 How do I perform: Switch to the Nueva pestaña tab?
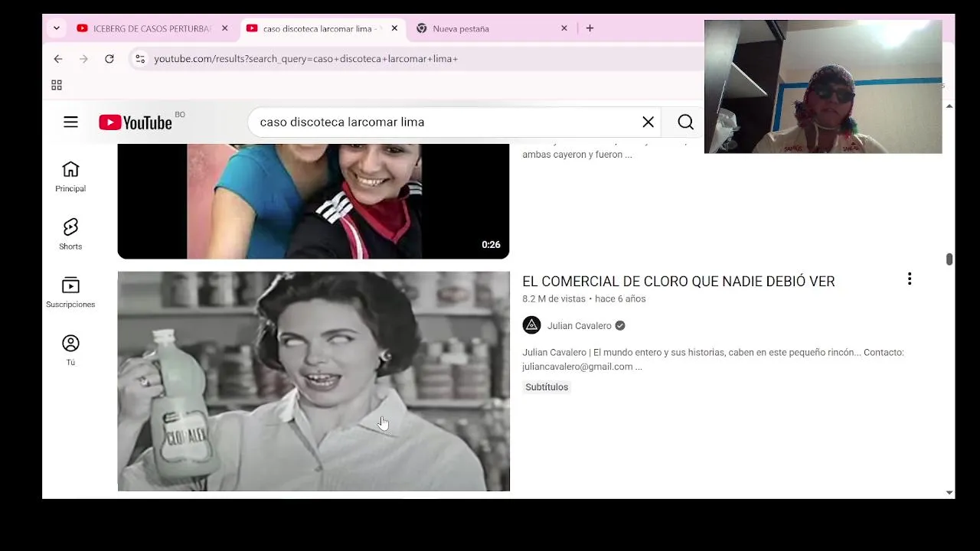tap(493, 28)
